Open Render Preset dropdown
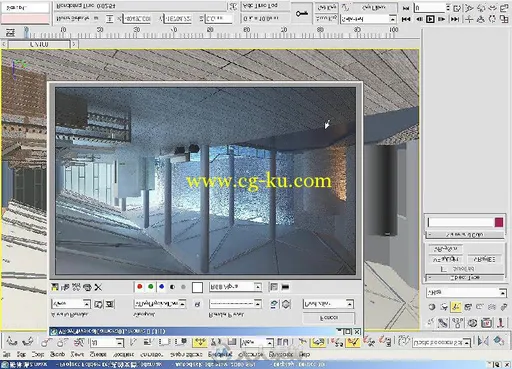Viewport: 512px width, 369px height. point(235,304)
